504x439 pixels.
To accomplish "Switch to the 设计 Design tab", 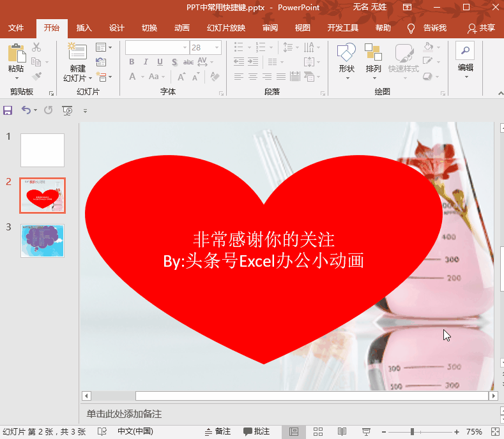I will (x=116, y=28).
